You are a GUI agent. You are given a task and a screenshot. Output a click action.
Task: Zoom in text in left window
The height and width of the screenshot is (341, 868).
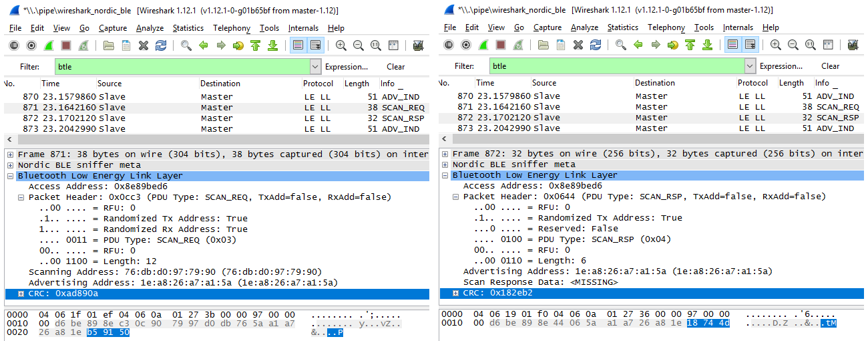tap(341, 45)
